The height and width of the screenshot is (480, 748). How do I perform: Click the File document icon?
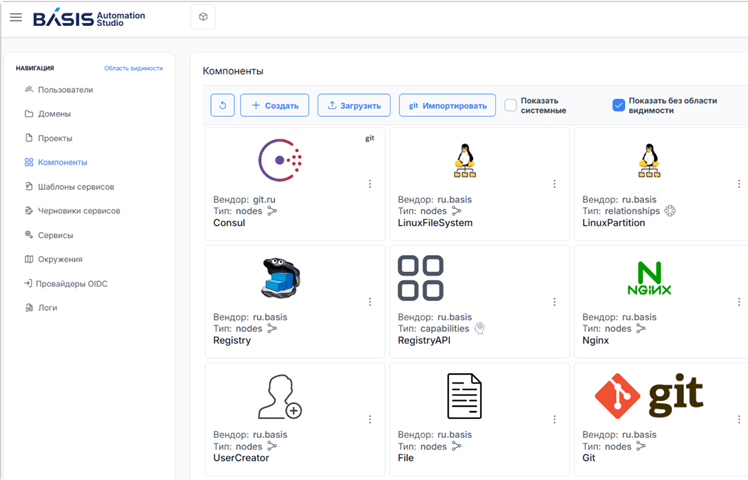464,396
